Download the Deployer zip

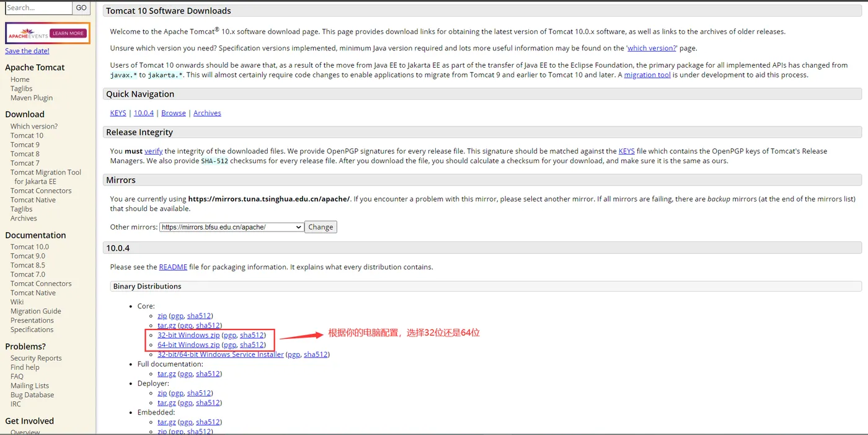tap(162, 393)
